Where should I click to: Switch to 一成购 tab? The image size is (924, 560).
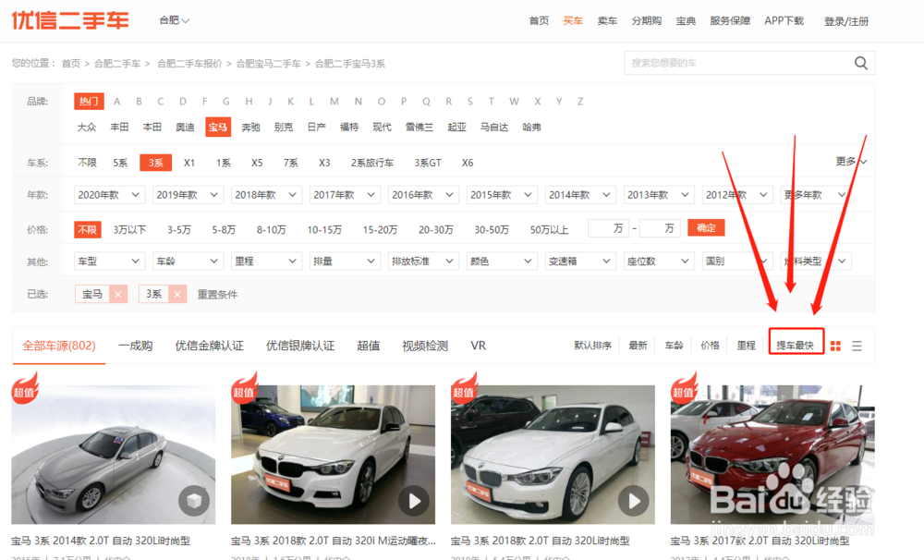136,346
